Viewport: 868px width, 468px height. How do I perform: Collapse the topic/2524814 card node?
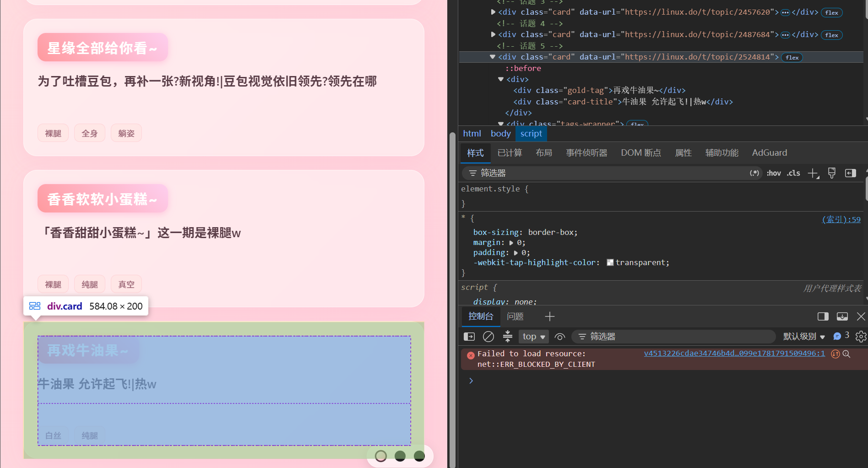pos(493,57)
